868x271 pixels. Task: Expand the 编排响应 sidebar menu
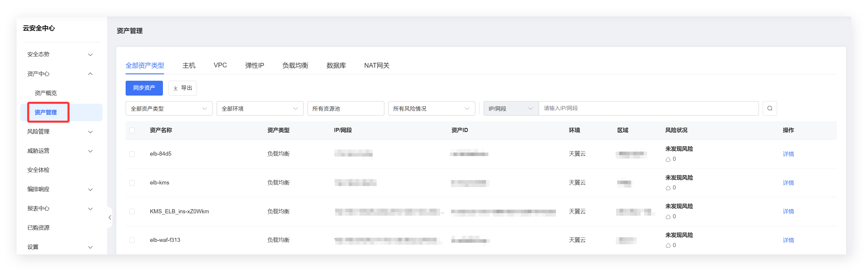61,189
